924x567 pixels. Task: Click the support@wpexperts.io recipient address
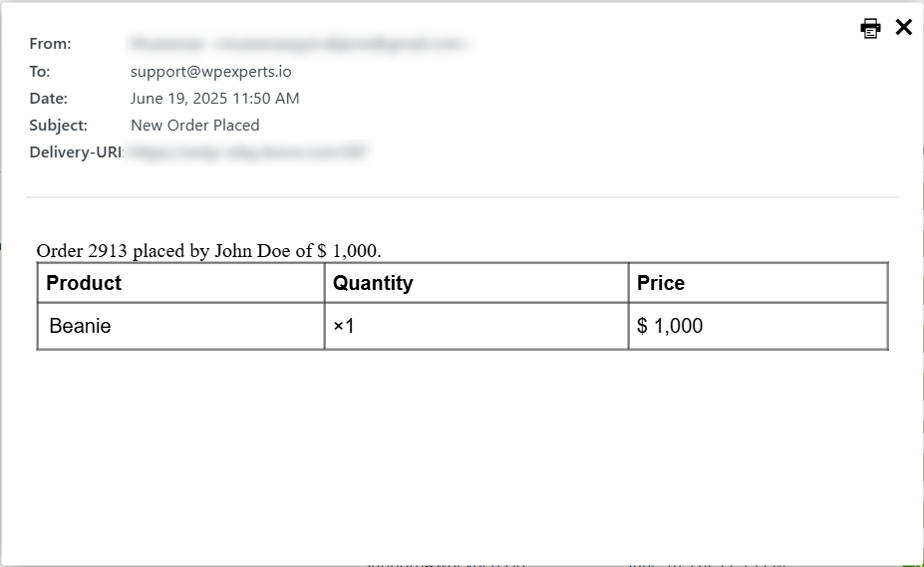[x=210, y=72]
